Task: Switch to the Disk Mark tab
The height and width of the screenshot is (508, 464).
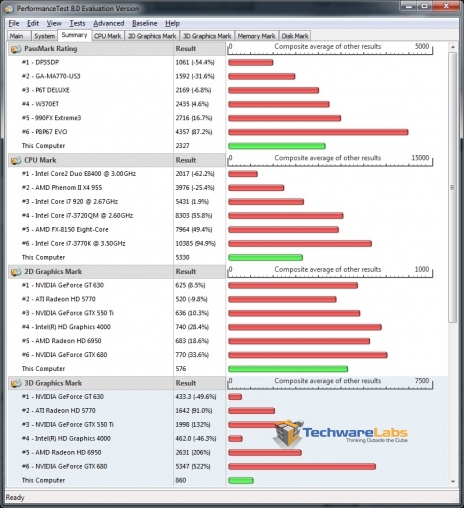Action: pos(295,36)
